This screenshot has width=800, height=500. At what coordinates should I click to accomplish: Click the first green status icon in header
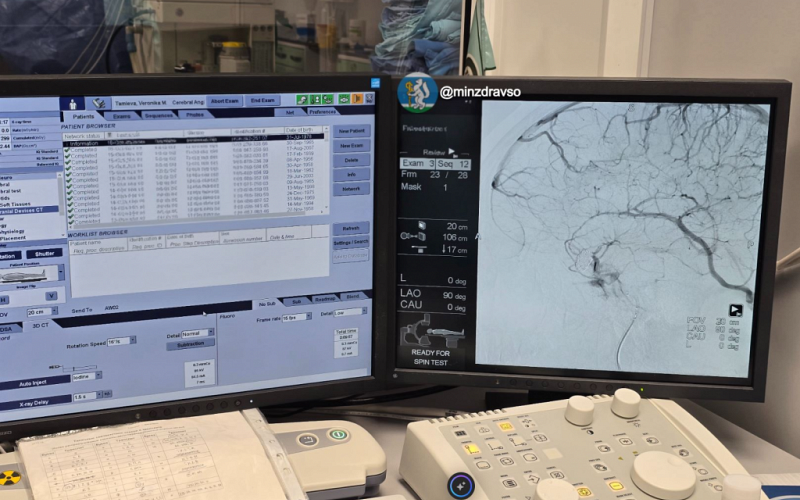[x=302, y=100]
